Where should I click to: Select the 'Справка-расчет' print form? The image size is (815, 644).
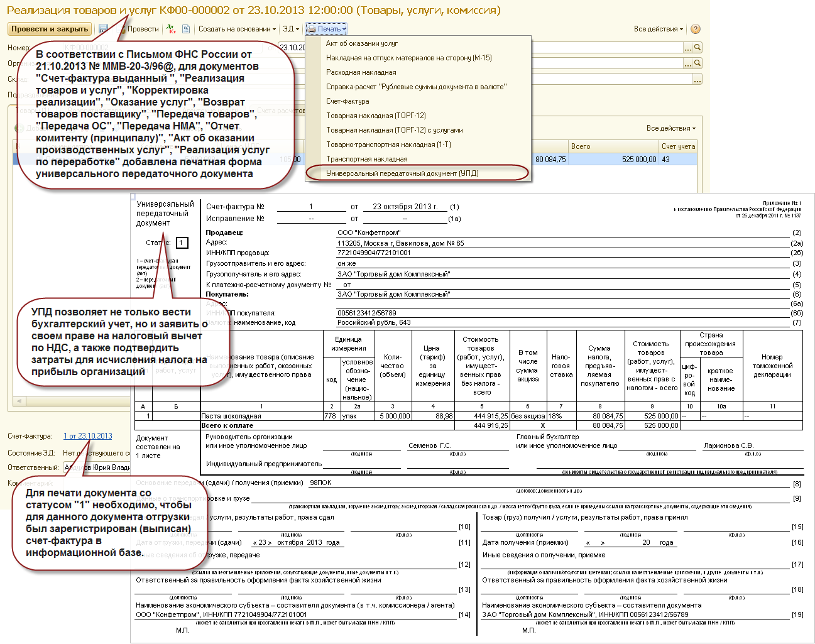(x=416, y=87)
